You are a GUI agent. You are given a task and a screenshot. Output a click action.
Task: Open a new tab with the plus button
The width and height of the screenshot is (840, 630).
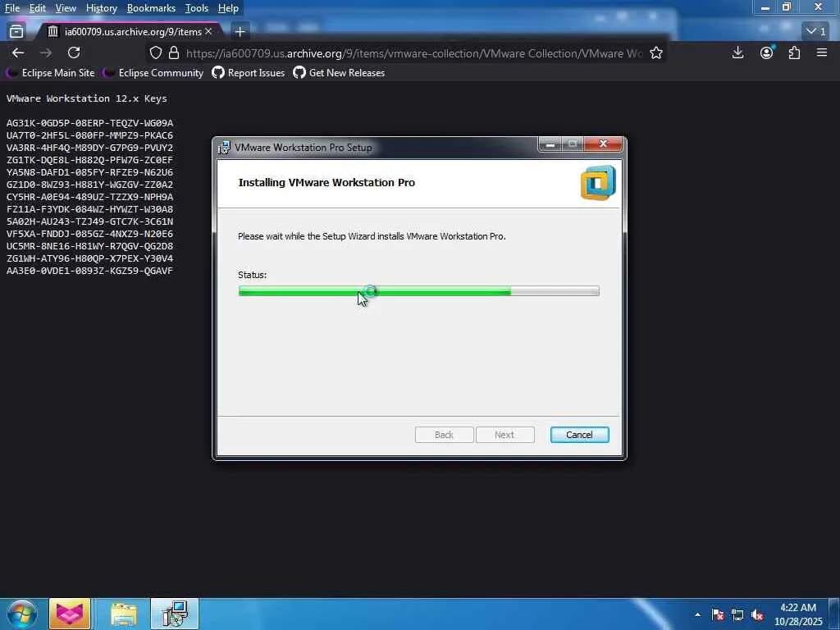(240, 32)
